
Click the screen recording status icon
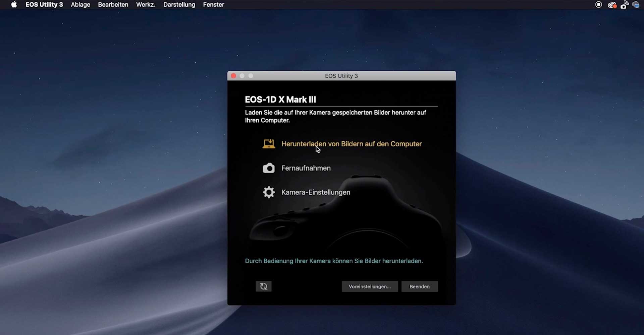click(x=599, y=5)
